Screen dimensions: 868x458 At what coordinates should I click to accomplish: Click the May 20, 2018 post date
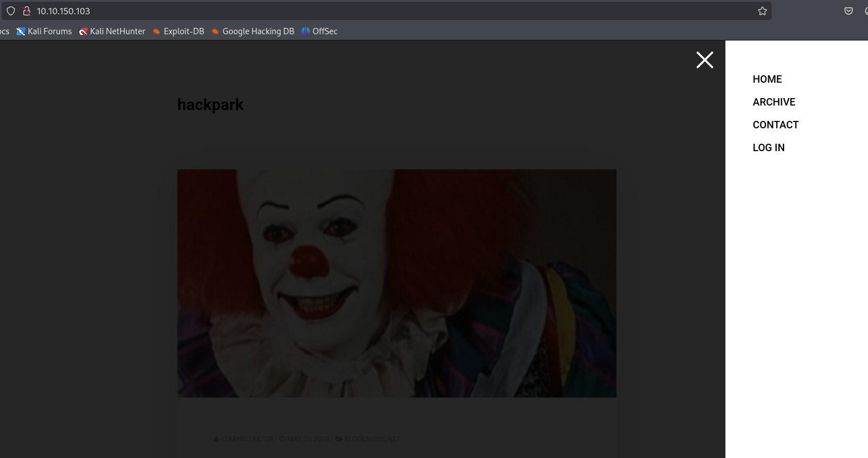pyautogui.click(x=308, y=439)
